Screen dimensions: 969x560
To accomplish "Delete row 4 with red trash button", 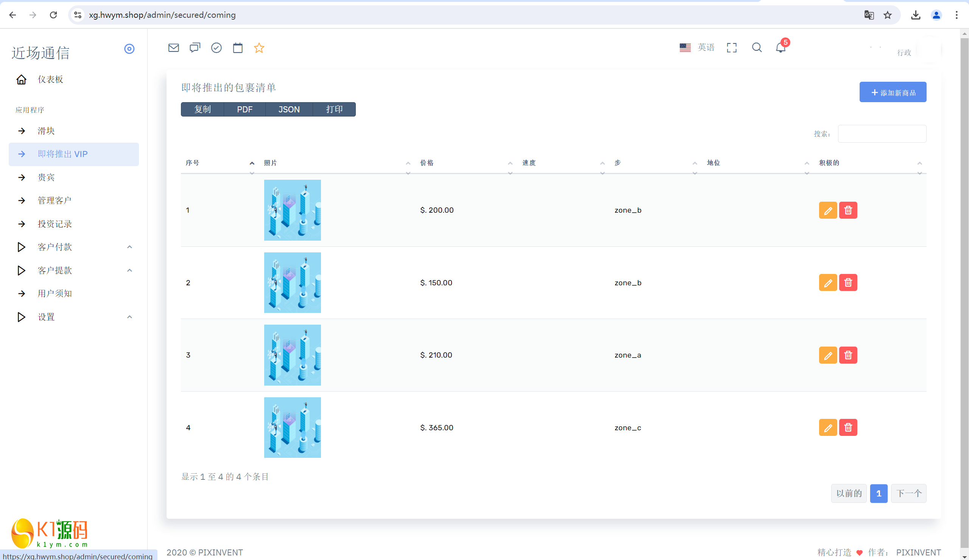I will [848, 428].
